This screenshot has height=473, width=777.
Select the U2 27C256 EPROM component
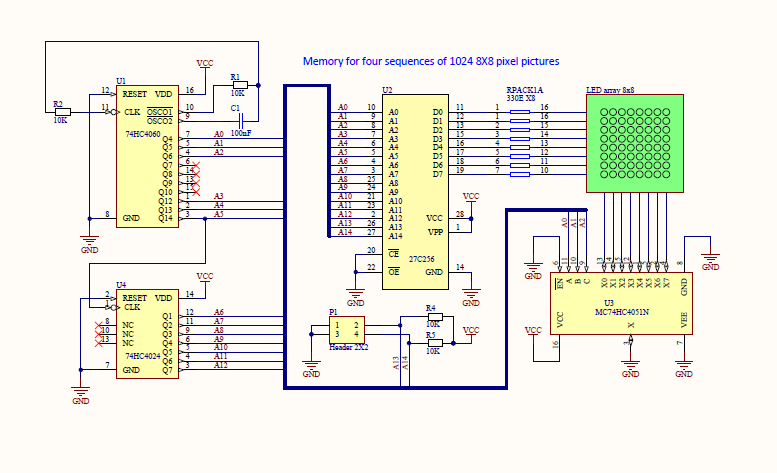coord(415,192)
